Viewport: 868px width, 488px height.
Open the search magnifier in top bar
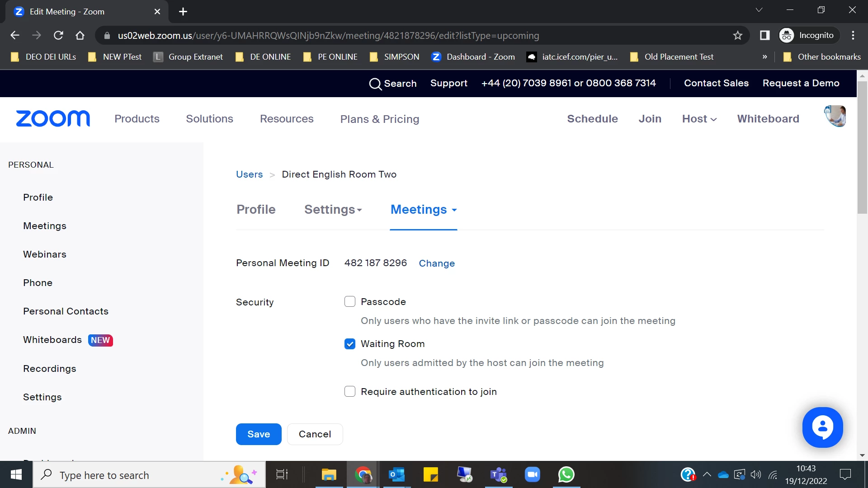click(x=375, y=84)
